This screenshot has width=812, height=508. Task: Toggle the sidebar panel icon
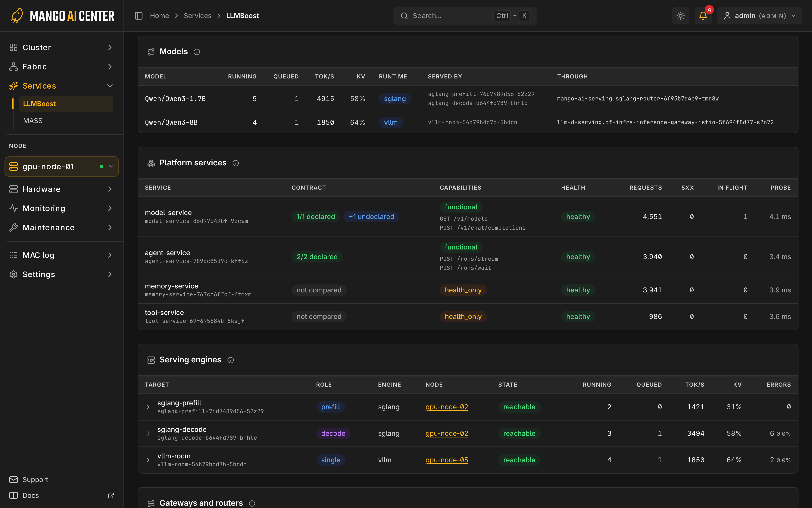139,16
